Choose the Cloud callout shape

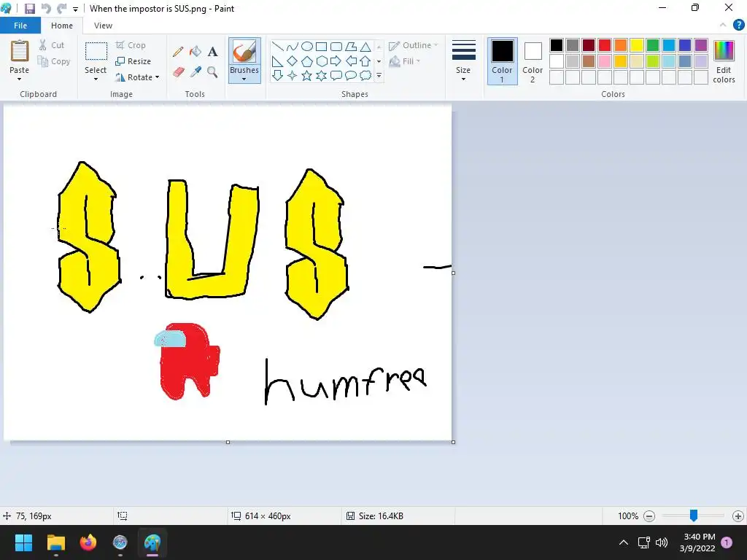[x=365, y=75]
